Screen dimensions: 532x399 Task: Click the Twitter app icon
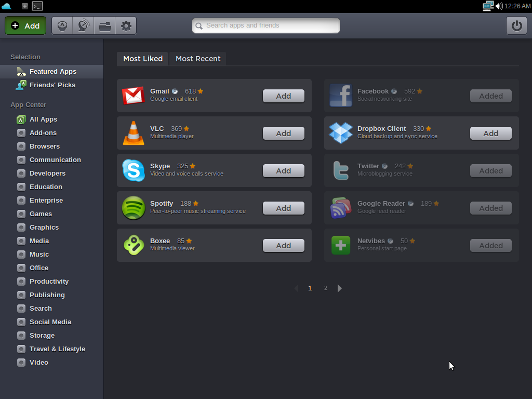tap(341, 170)
